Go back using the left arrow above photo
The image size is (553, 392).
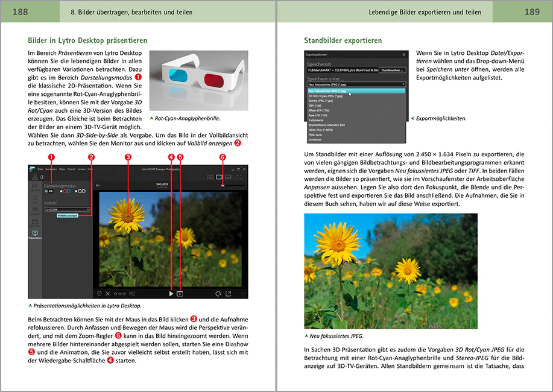pyautogui.click(x=98, y=185)
